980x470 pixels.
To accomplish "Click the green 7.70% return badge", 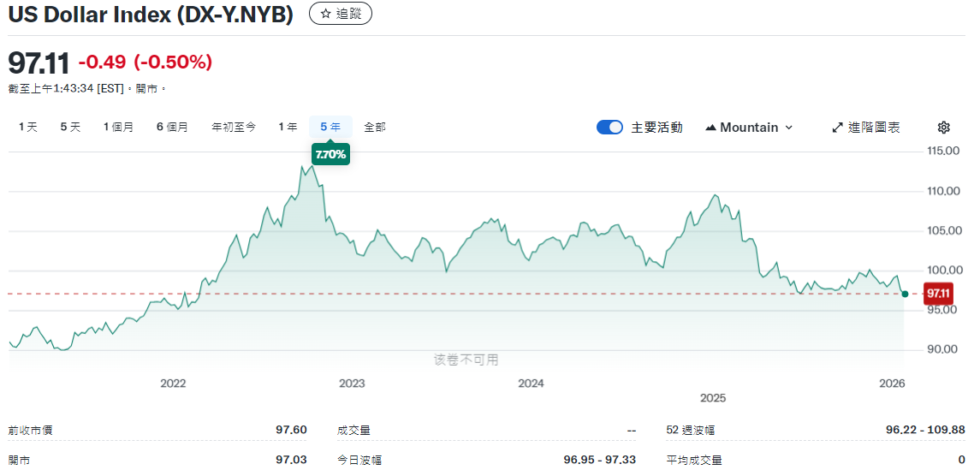I will pos(330,154).
